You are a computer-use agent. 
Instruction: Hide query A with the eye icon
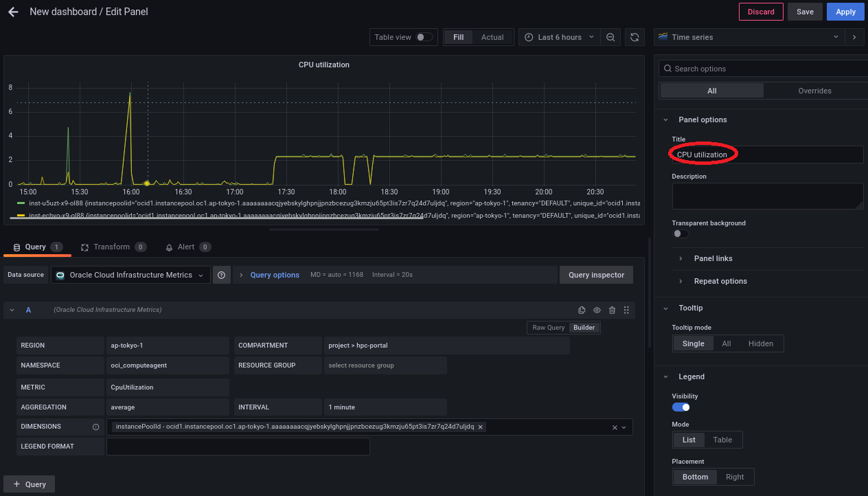597,311
